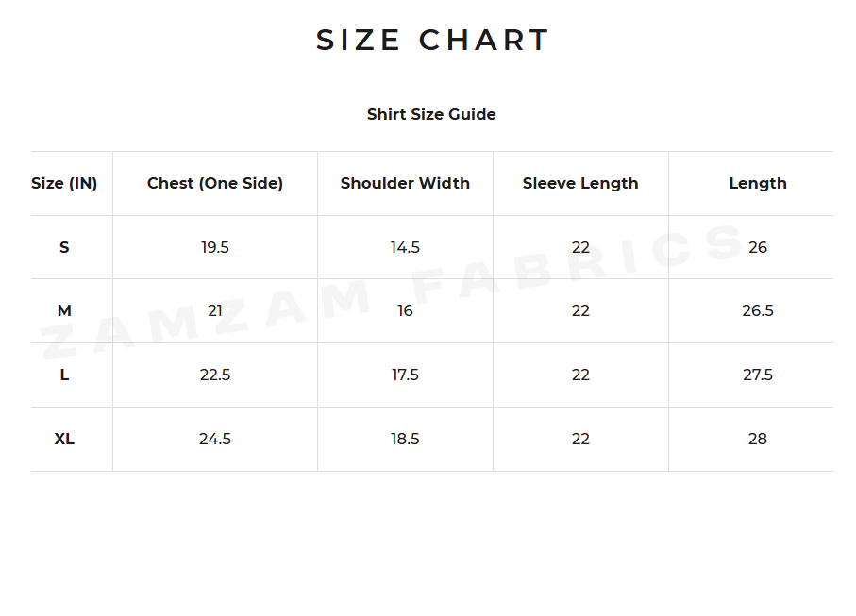Screen dimensions: 856x616
Task: Select the S size row label
Action: [64, 247]
